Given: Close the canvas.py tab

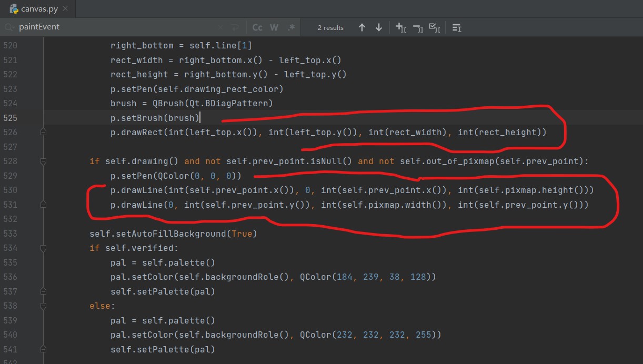Looking at the screenshot, I should coord(65,9).
